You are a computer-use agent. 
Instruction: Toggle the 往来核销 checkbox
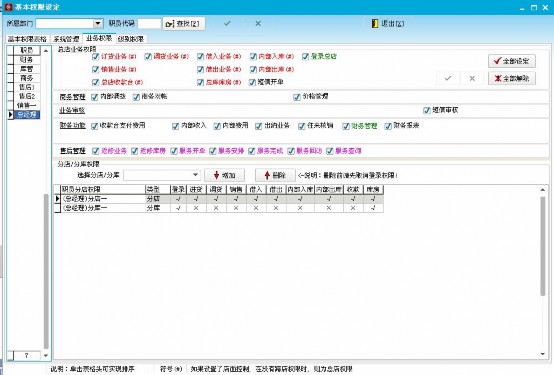click(x=301, y=126)
